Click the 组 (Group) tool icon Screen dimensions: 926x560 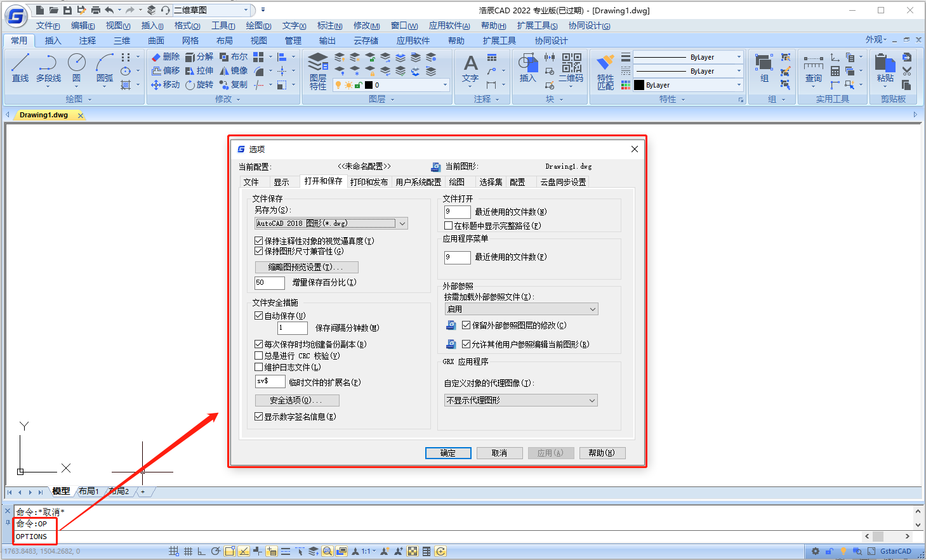pyautogui.click(x=764, y=68)
